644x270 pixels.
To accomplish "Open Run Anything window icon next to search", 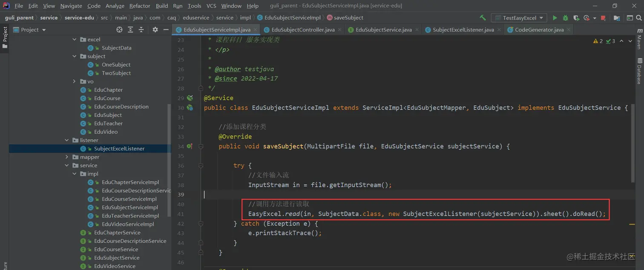I will coord(630,18).
